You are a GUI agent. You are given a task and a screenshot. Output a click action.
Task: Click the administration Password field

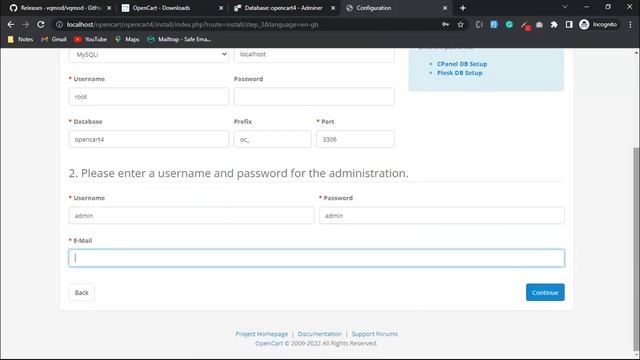tap(442, 216)
